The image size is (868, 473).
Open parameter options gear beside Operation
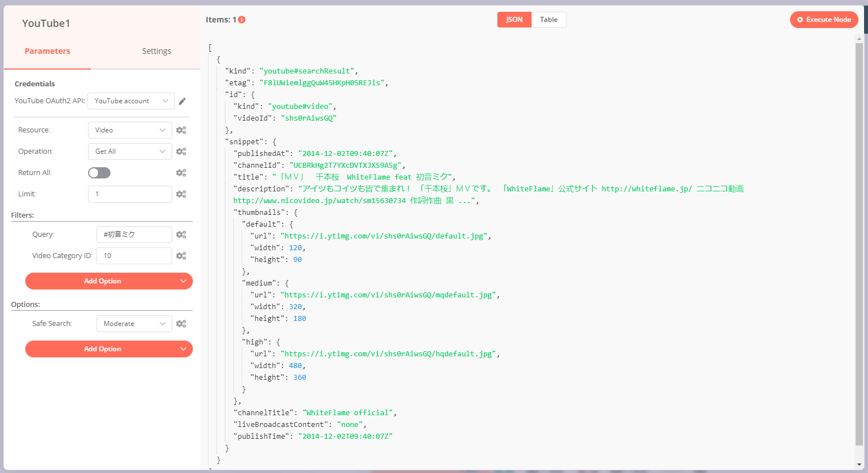181,151
